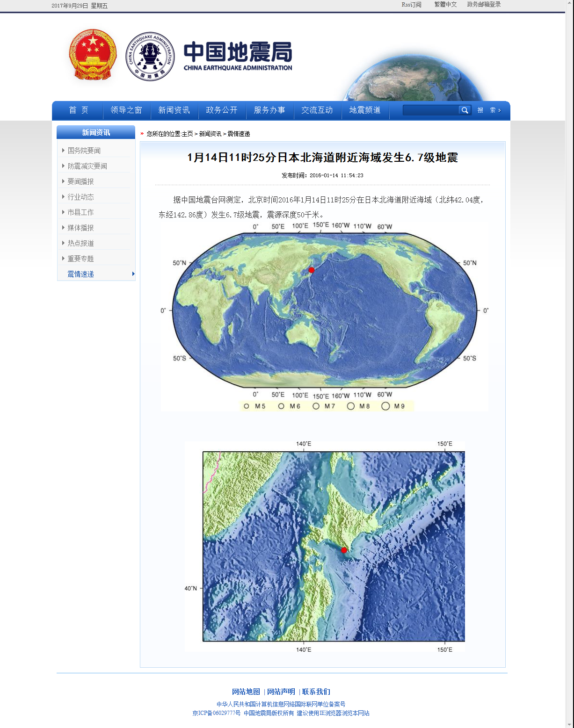The image size is (574, 728).
Task: Open the 新闻资讯 navigation menu
Action: tap(174, 110)
